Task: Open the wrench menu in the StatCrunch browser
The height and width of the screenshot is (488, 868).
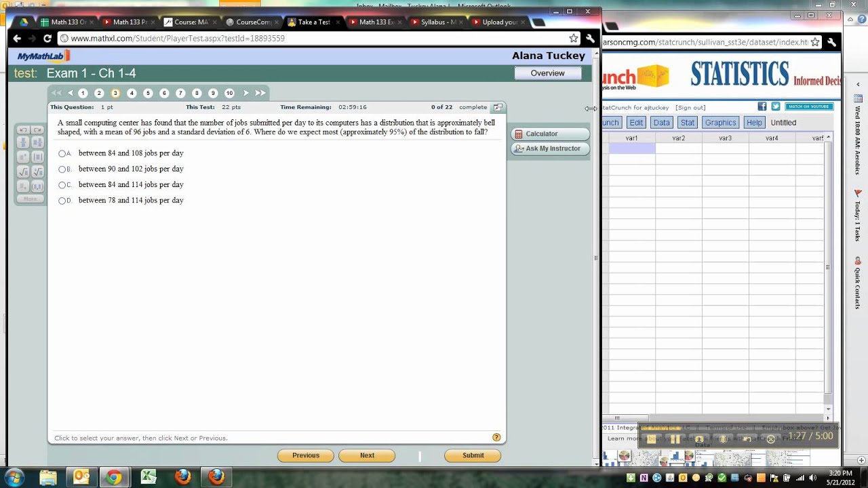Action: point(831,42)
